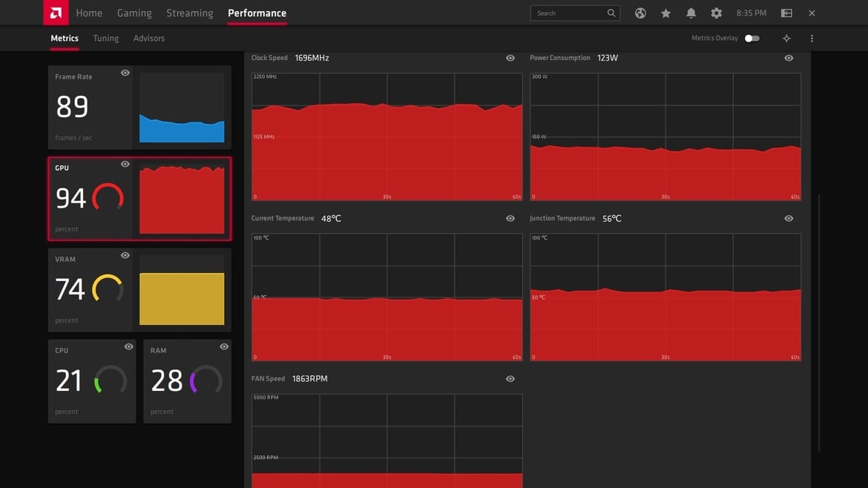Toggle visibility of the GPU metric

point(125,165)
